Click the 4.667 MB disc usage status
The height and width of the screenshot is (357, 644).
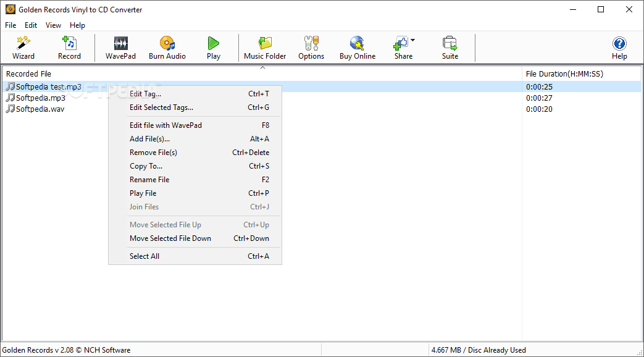(479, 350)
